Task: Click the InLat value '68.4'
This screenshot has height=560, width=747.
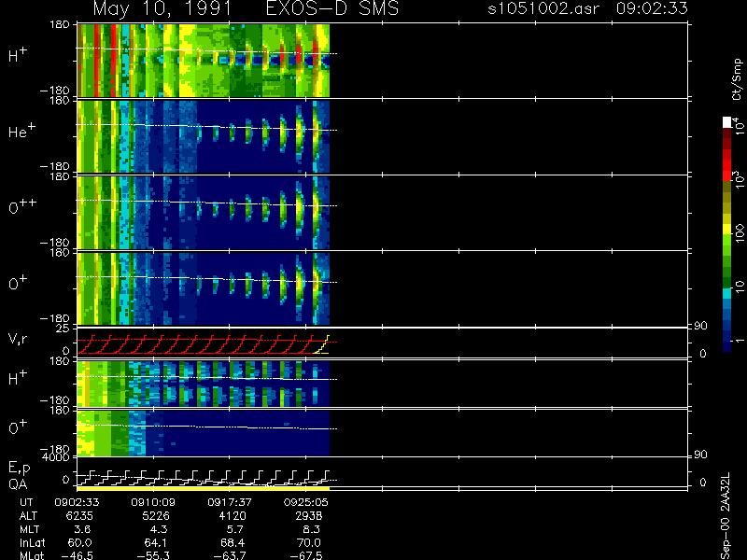Action: 233,542
